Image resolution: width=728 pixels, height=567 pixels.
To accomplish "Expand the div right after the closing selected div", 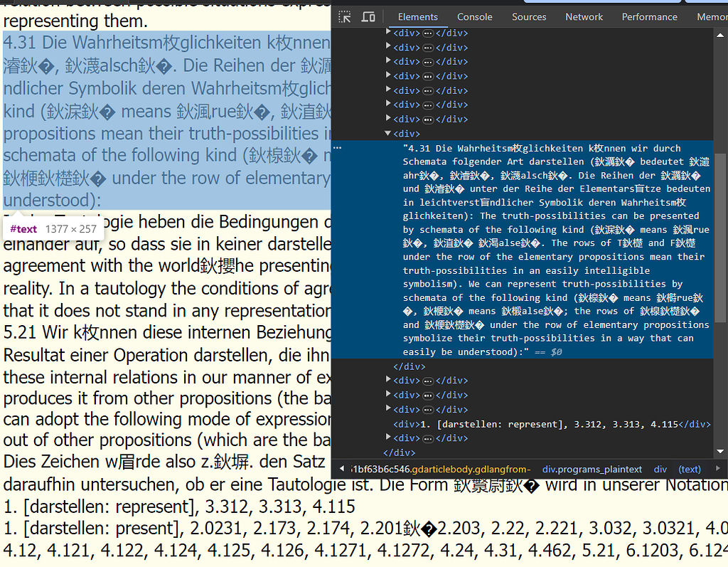I will 388,381.
